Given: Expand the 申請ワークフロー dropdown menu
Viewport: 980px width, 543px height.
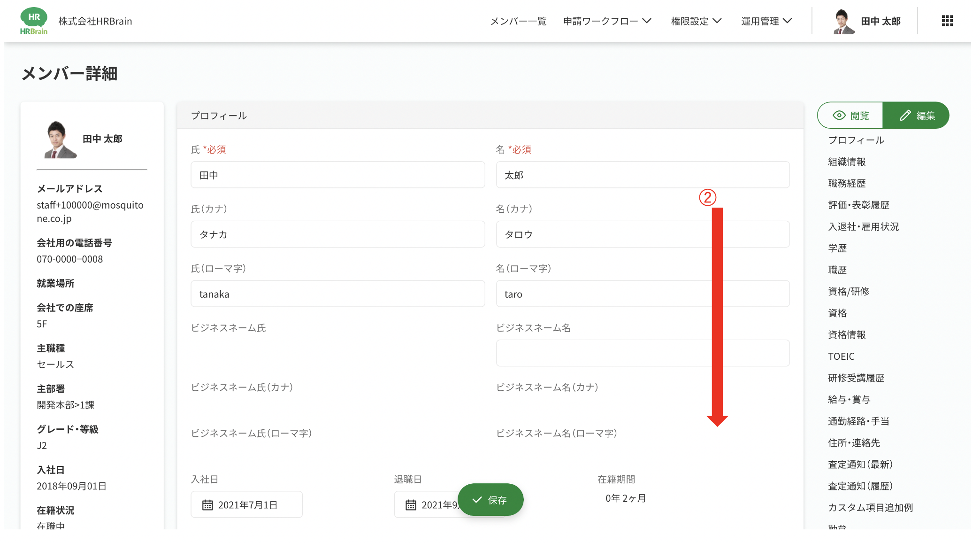Looking at the screenshot, I should (607, 21).
